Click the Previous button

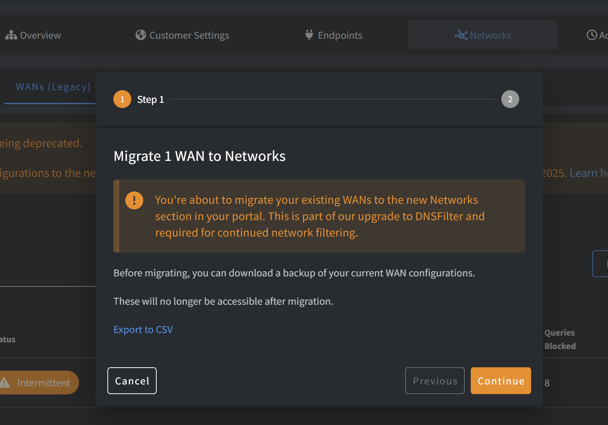pos(435,381)
